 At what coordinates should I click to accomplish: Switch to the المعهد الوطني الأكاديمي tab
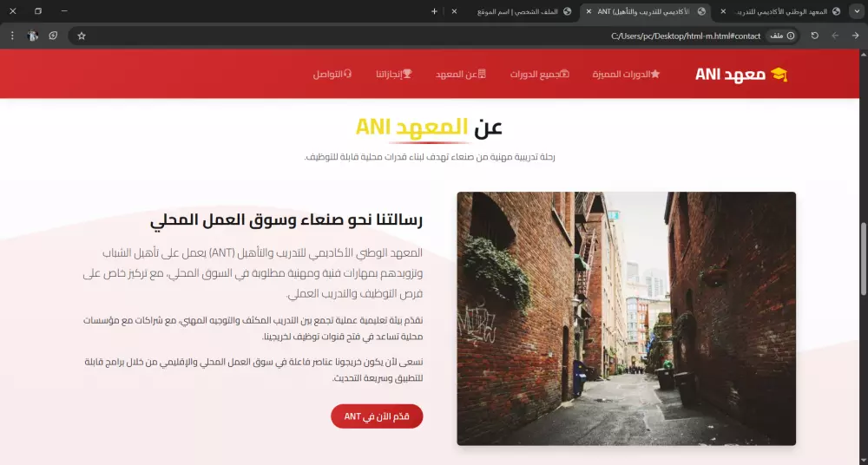point(780,11)
